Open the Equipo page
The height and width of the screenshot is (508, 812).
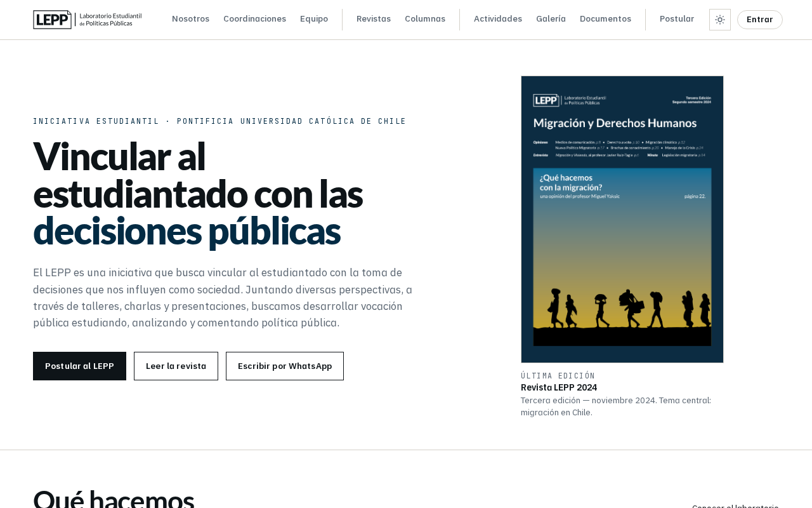pyautogui.click(x=314, y=19)
